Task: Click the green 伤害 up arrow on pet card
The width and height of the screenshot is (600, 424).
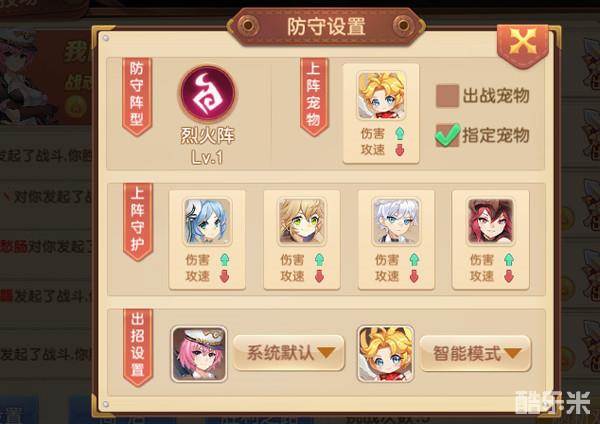Action: coord(399,134)
